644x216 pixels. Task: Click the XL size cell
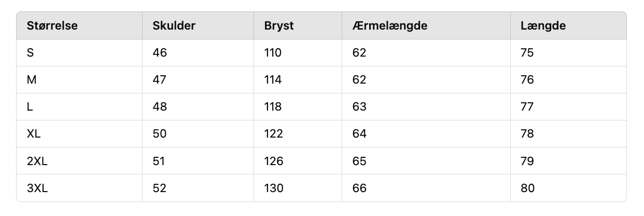pos(34,134)
